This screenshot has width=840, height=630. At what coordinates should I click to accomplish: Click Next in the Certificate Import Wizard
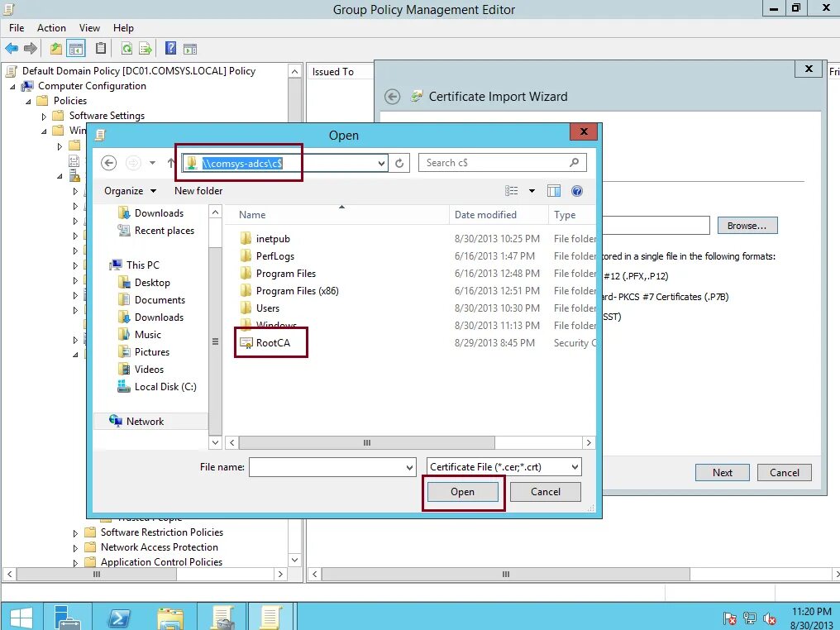pos(722,473)
